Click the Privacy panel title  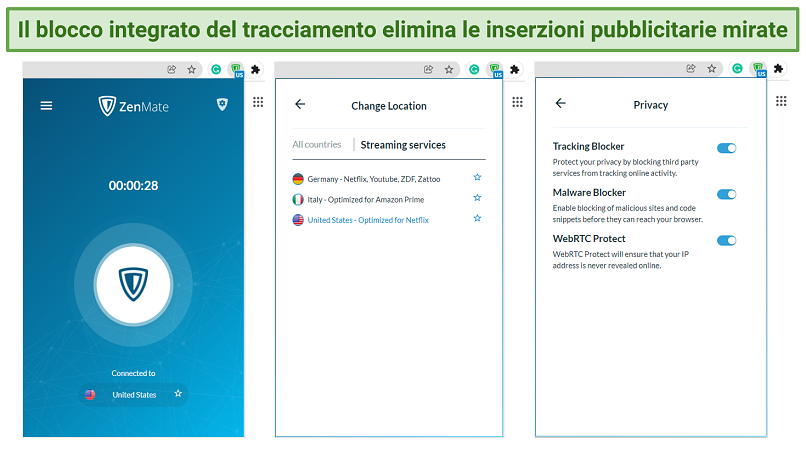651,105
